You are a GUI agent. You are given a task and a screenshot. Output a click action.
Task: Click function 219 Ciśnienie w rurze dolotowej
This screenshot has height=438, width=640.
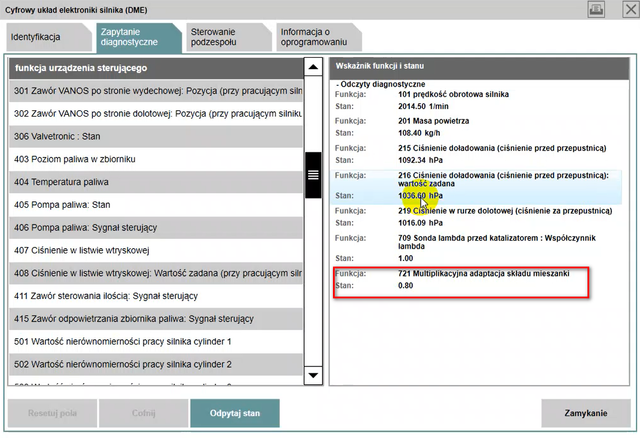pyautogui.click(x=505, y=211)
